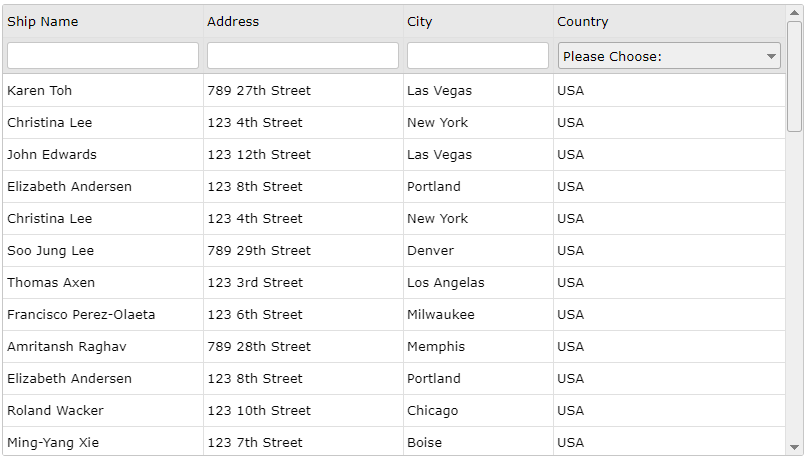Click the City filter input field
The height and width of the screenshot is (461, 809).
pyautogui.click(x=477, y=56)
